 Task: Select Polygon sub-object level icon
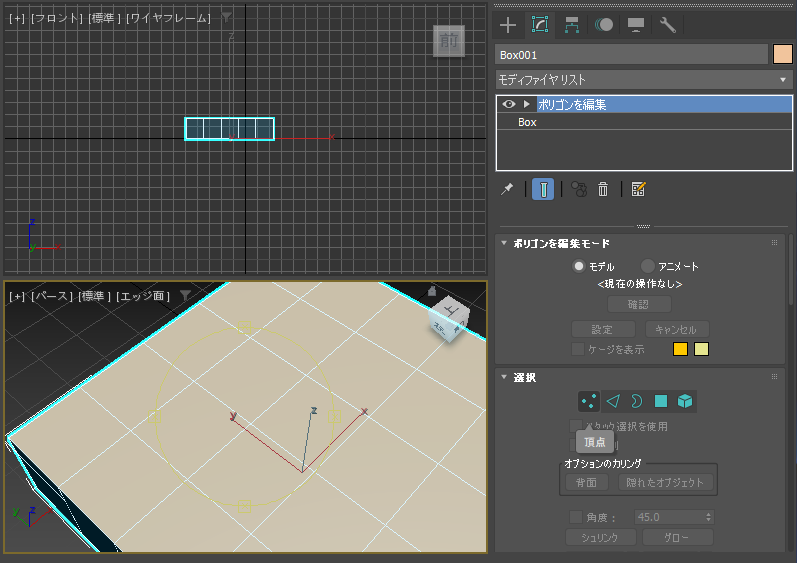(x=661, y=401)
